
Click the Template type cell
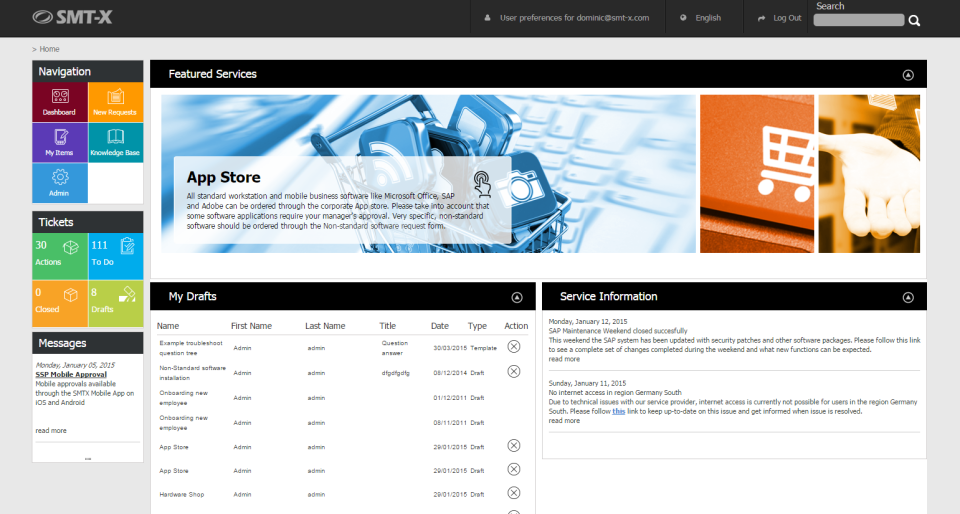coord(484,348)
